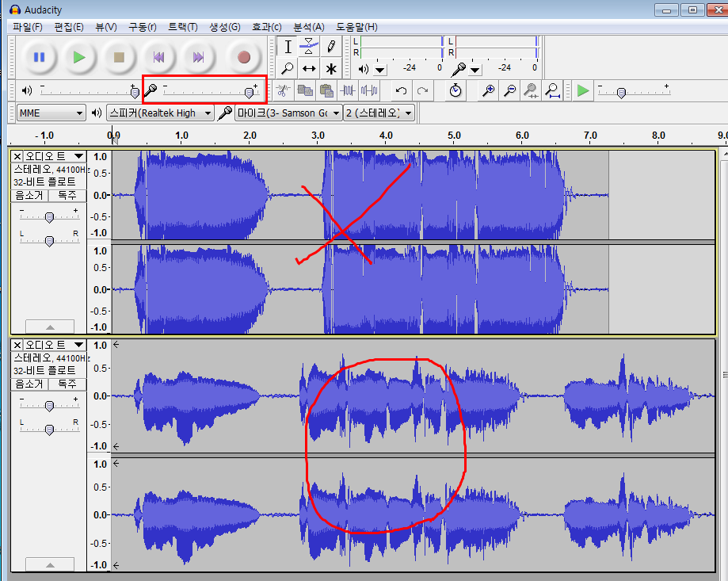728x581 pixels.
Task: Select the Time Shift tool
Action: point(309,69)
